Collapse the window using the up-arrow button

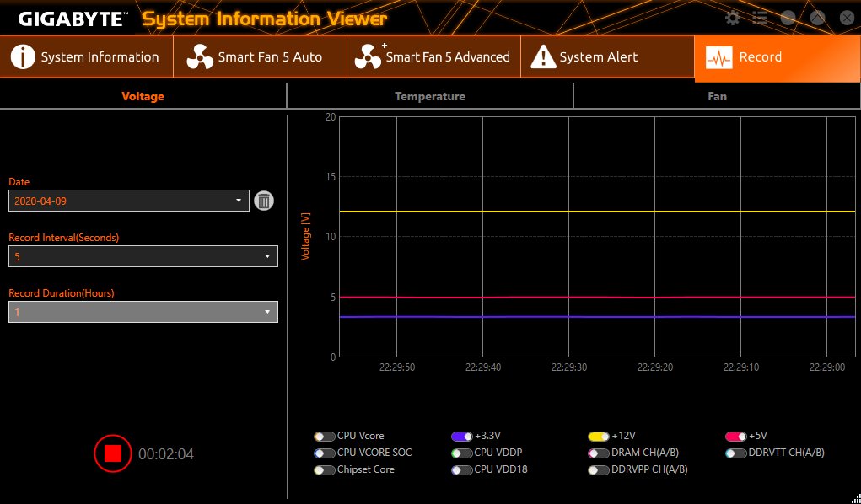(817, 18)
